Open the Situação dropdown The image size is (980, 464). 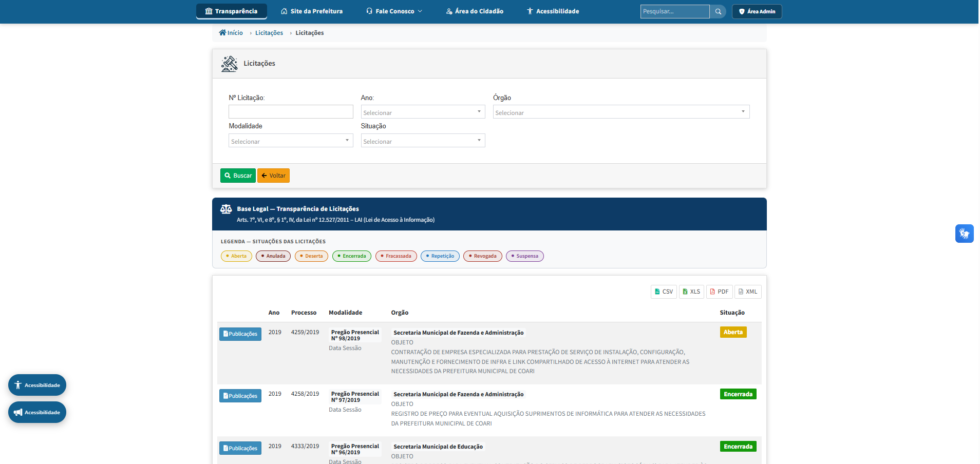coord(423,141)
